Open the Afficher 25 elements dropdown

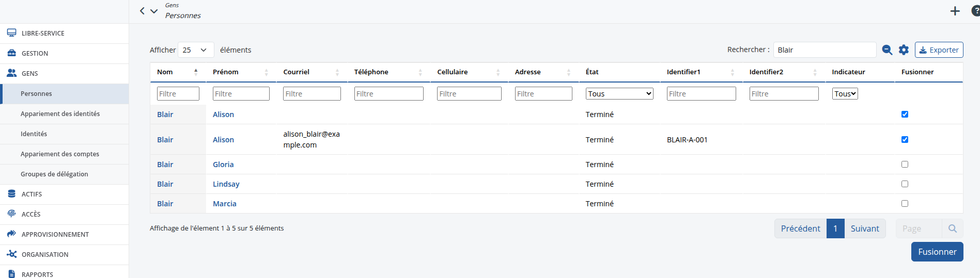pos(196,50)
